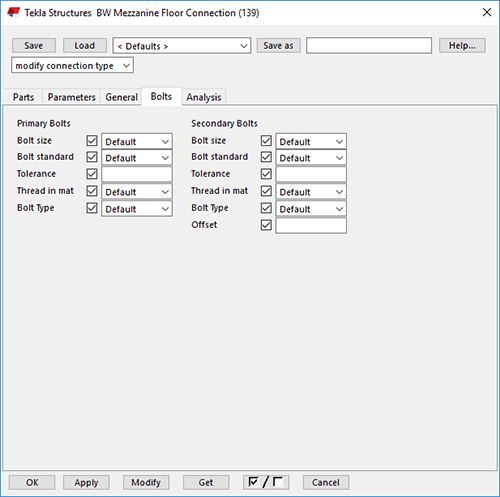
Task: Toggle Primary Bolt size checkbox
Action: point(92,141)
